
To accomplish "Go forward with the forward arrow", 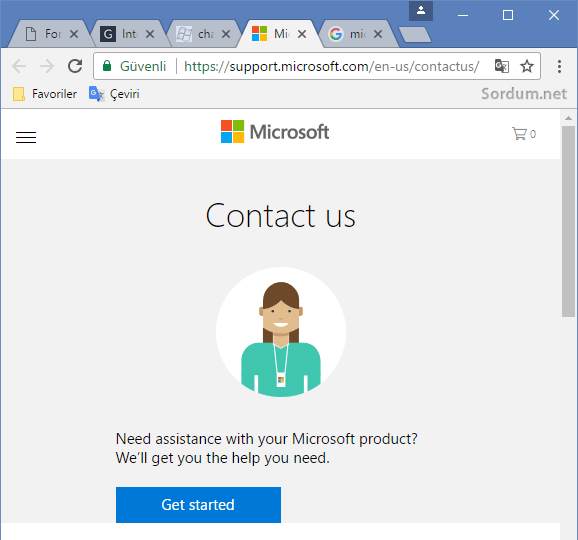I will pyautogui.click(x=47, y=66).
